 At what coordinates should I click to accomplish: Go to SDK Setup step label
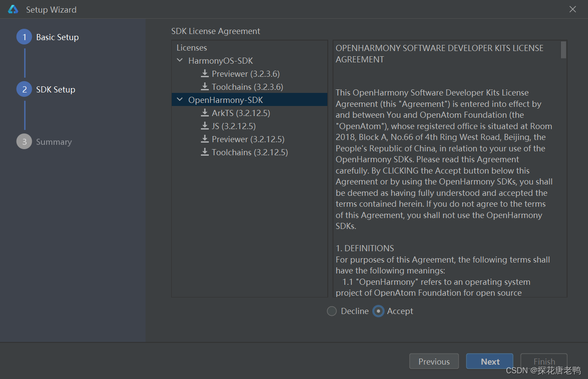point(56,89)
